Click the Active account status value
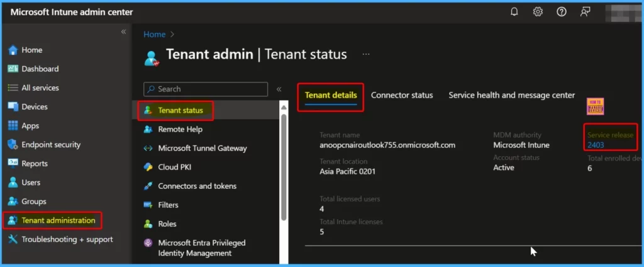644x267 pixels. coord(504,168)
